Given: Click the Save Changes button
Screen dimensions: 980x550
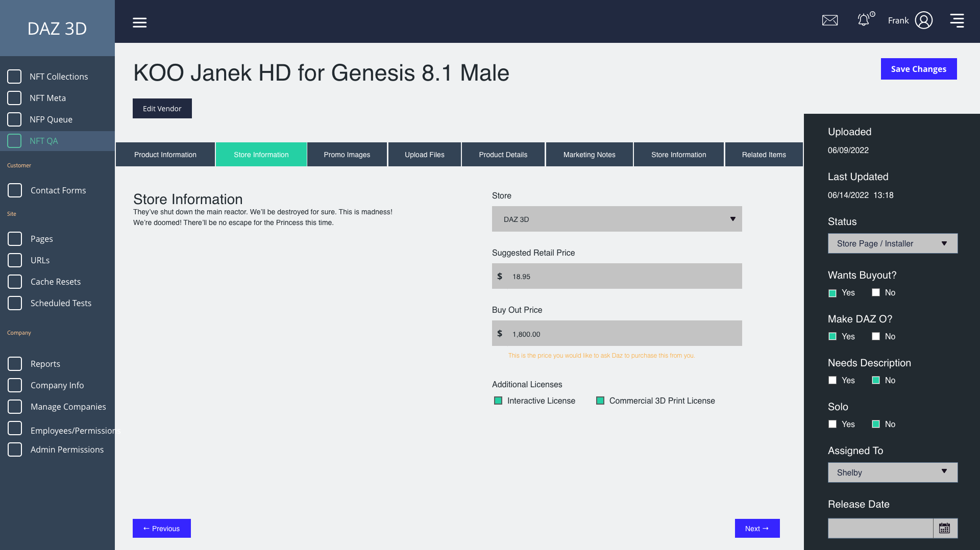Looking at the screenshot, I should tap(919, 69).
